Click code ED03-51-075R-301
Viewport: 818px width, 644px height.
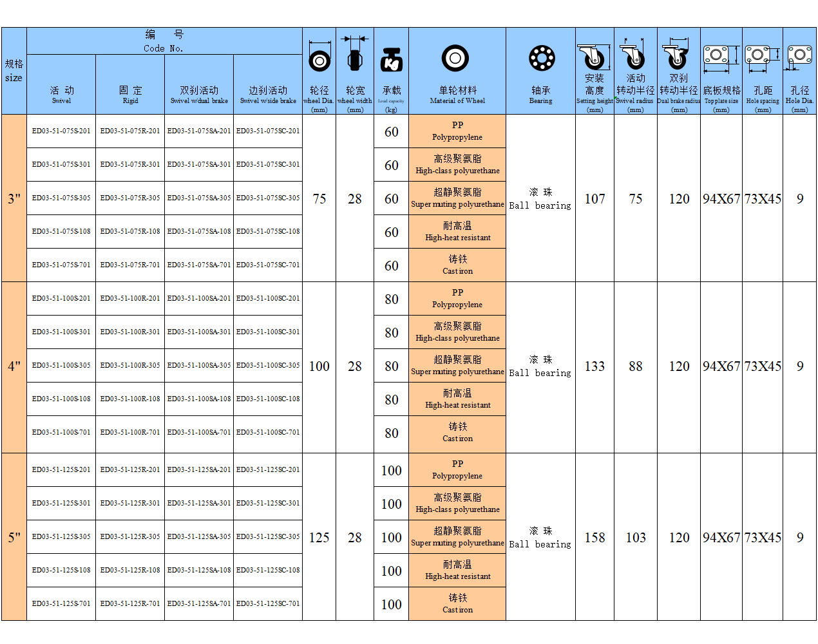pyautogui.click(x=130, y=164)
